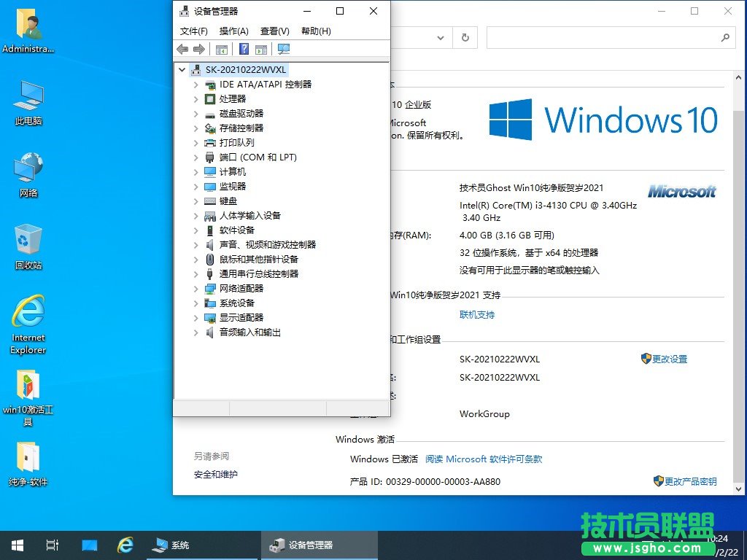Viewport: 747px width, 560px height.
Task: Collapse the SK-20210222WVXL root node
Action: coord(182,70)
